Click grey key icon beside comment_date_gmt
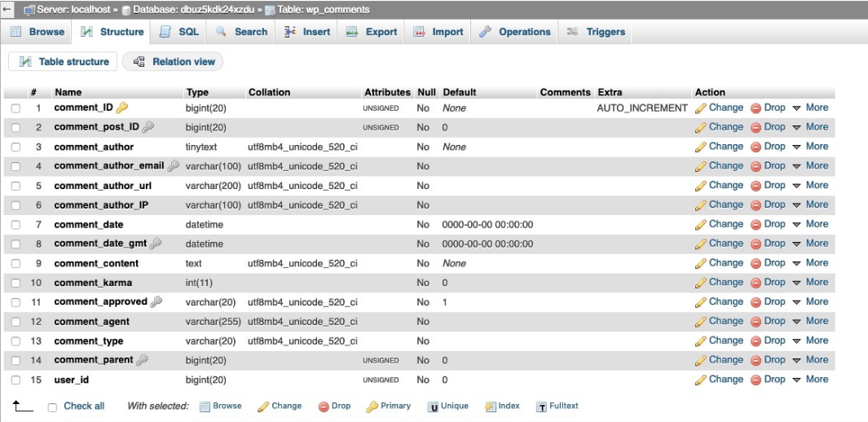Image resolution: width=868 pixels, height=422 pixels. (156, 244)
